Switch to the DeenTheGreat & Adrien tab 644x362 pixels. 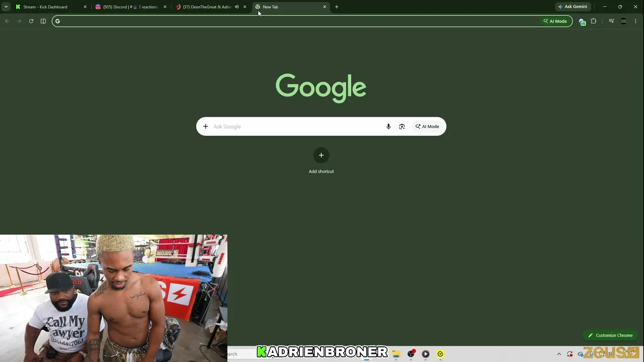pos(207,7)
